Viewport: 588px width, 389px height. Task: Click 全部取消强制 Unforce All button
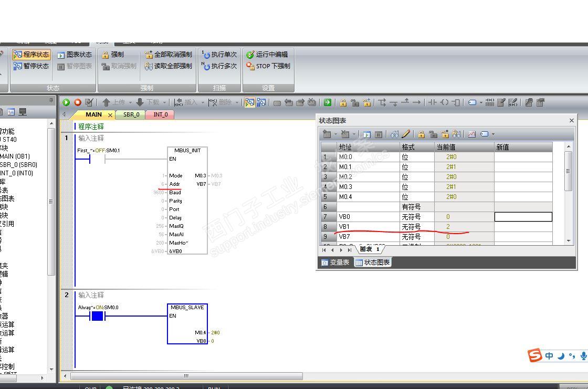169,55
